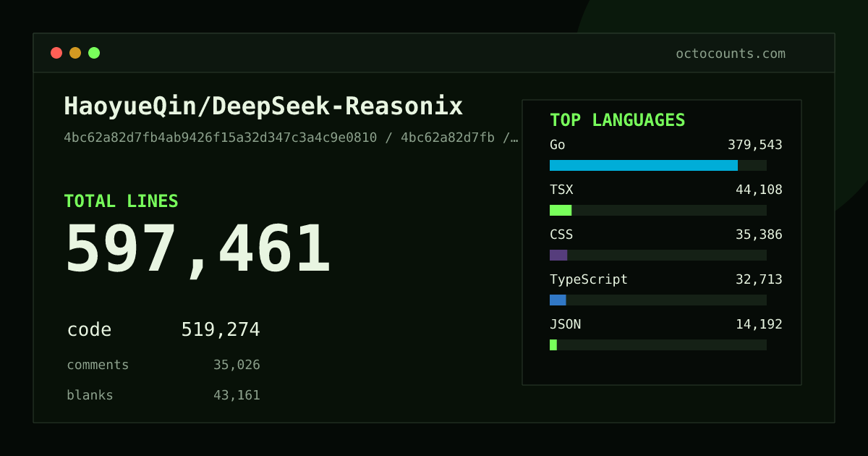Click the red window dot
This screenshot has height=456, width=868.
pyautogui.click(x=56, y=53)
